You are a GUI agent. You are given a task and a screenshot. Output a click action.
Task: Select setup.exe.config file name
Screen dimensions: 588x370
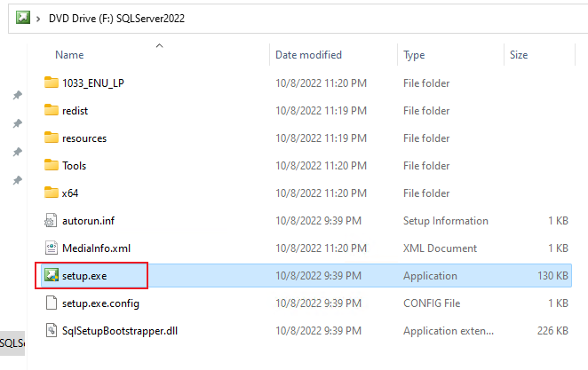point(100,303)
